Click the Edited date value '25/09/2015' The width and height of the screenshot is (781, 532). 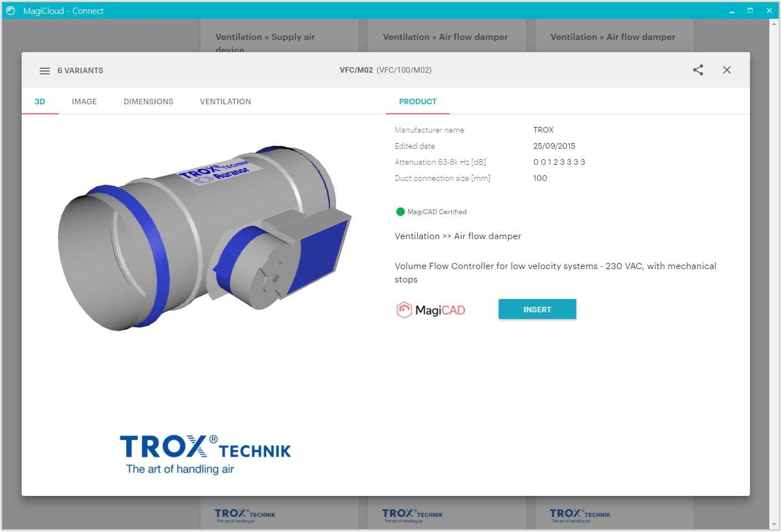(554, 146)
